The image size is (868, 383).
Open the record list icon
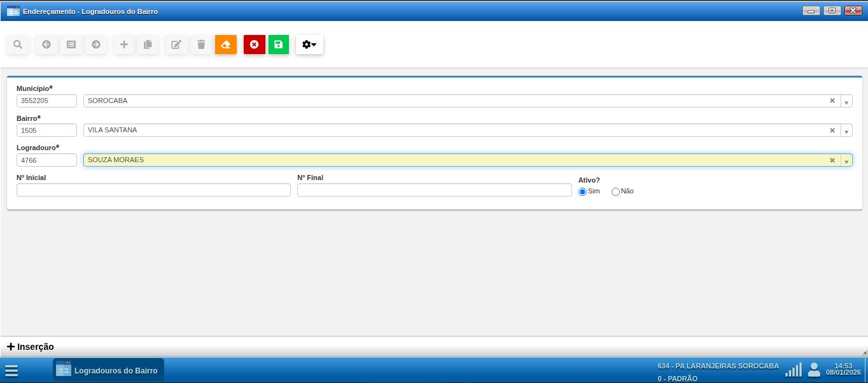click(x=71, y=45)
